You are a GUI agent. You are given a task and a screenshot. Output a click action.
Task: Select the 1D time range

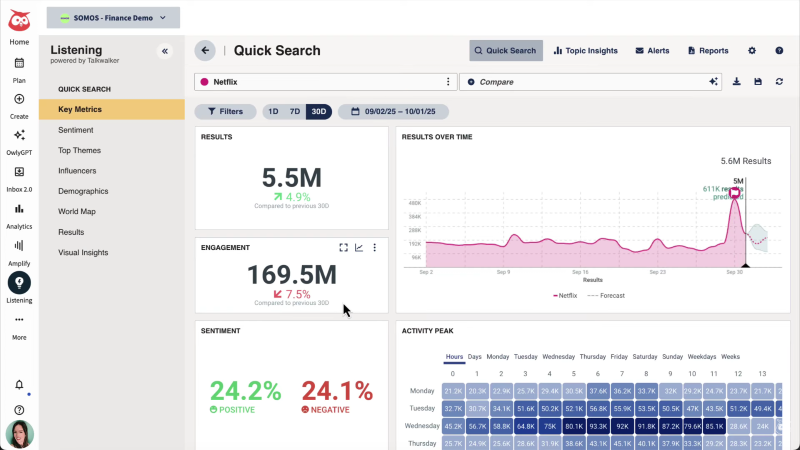point(274,112)
